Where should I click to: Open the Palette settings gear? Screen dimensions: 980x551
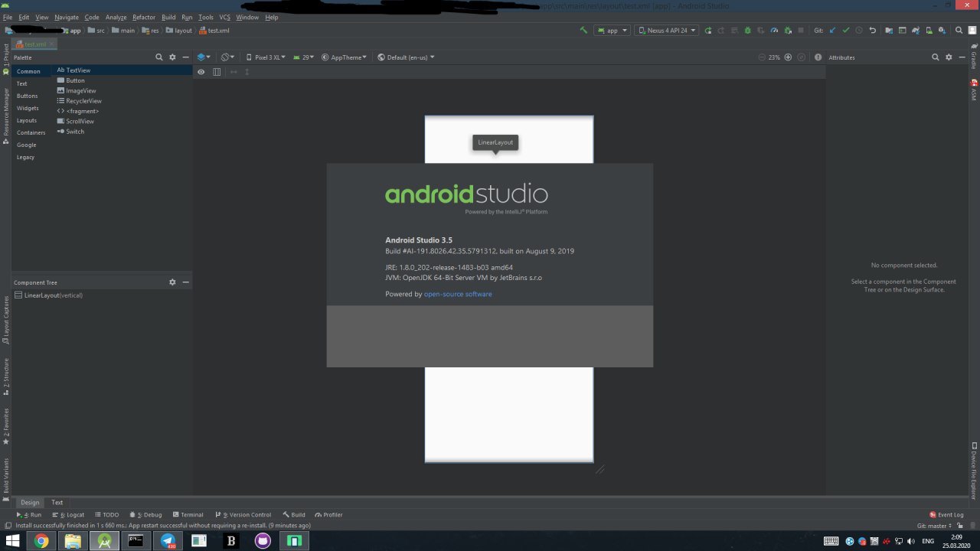(172, 57)
